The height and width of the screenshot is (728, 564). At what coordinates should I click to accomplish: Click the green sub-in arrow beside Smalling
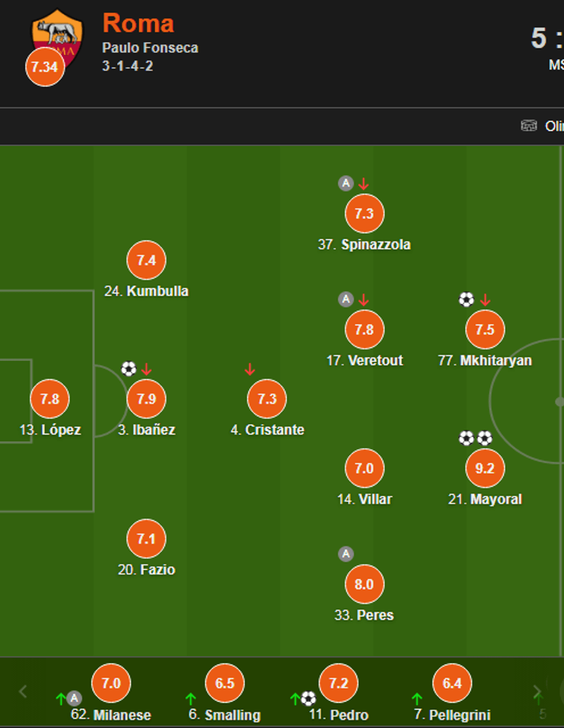coord(191,699)
